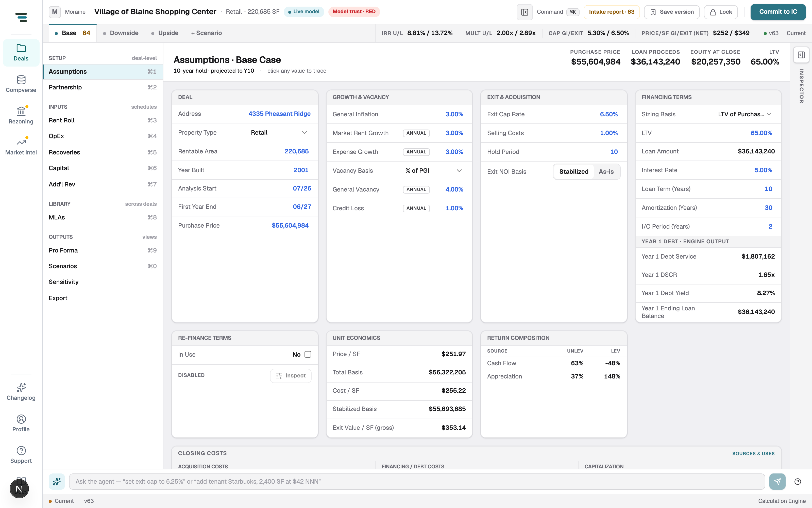812x508 pixels.
Task: Open Intake report 63
Action: pyautogui.click(x=611, y=12)
